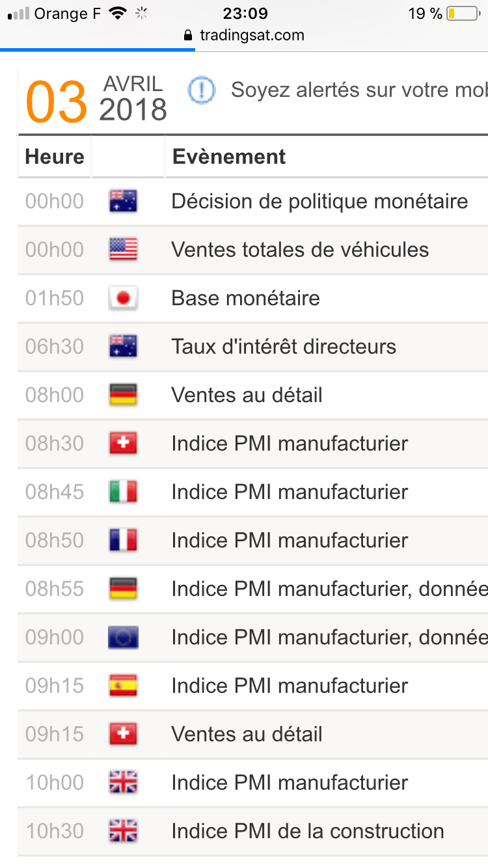Tap the UK flag at 10h30
Image resolution: width=488 pixels, height=868 pixels.
[x=123, y=831]
